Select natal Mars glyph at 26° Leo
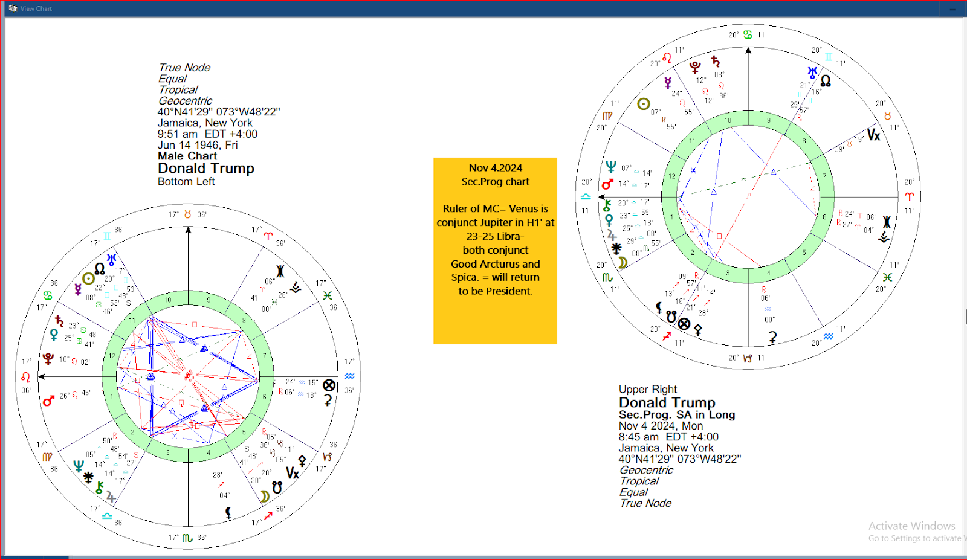The width and height of the screenshot is (967, 560). tap(48, 400)
